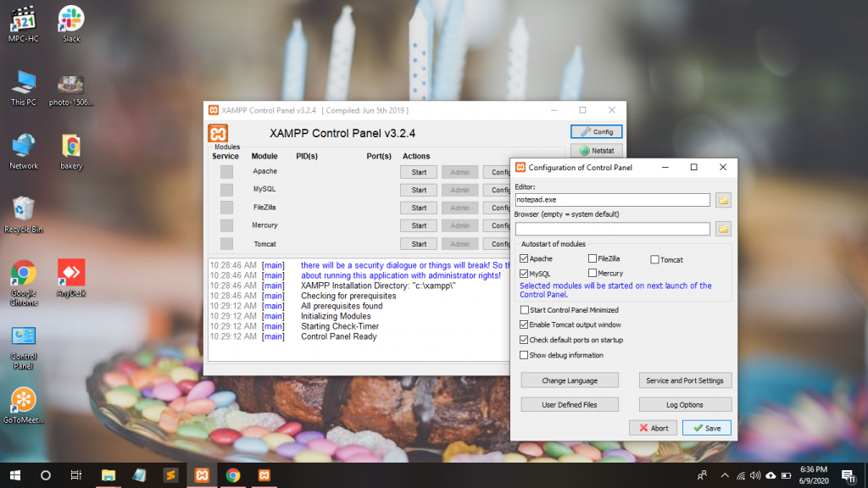Screen dimensions: 868x488
Task: Open the MPC-HC desktop shortcut
Action: tap(23, 24)
